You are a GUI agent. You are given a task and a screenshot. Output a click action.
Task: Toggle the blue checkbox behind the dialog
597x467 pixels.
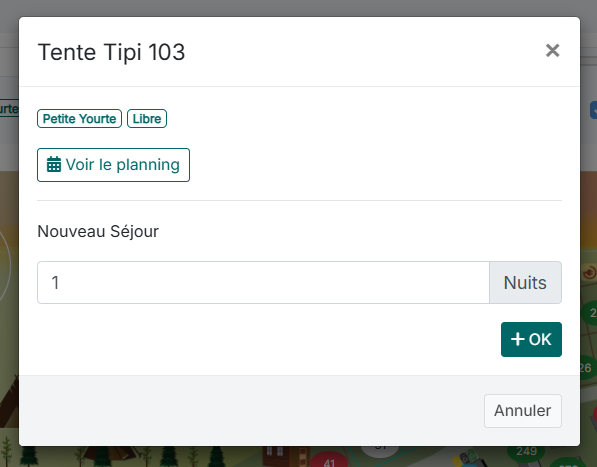(593, 110)
